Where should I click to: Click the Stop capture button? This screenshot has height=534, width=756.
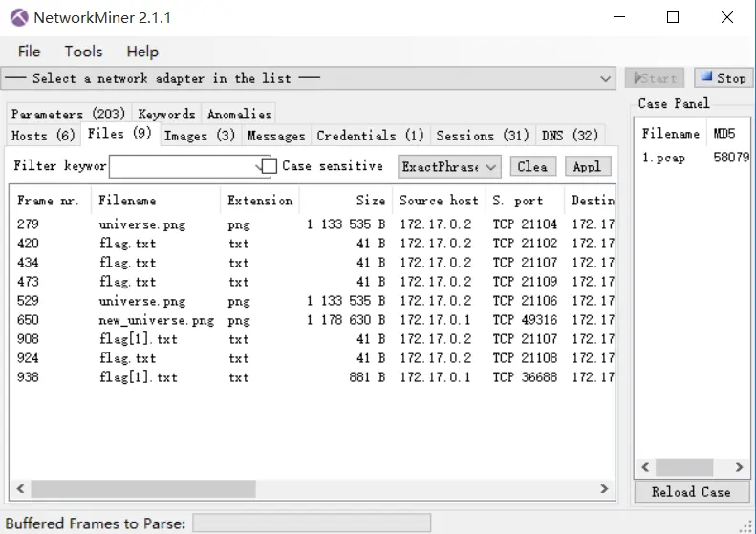click(724, 77)
